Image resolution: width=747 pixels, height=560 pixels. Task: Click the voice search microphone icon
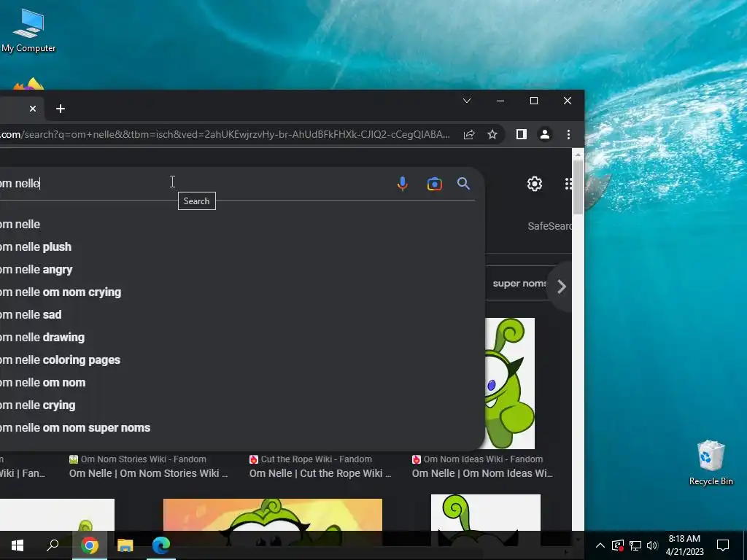coord(403,184)
